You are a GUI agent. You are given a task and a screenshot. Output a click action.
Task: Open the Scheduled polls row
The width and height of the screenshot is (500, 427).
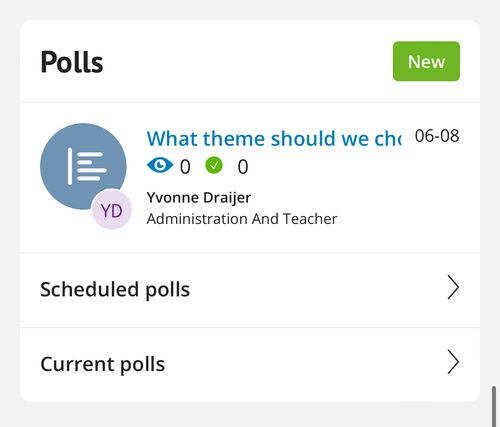pyautogui.click(x=250, y=290)
